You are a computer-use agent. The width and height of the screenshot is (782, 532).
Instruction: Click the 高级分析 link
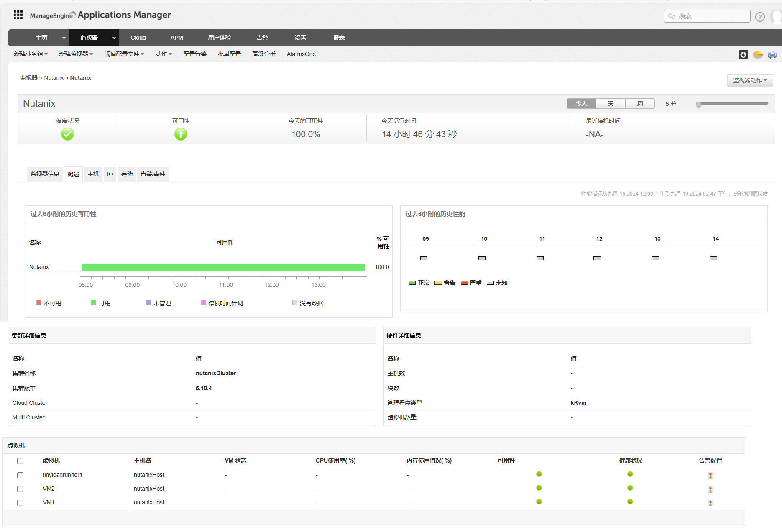(x=264, y=54)
